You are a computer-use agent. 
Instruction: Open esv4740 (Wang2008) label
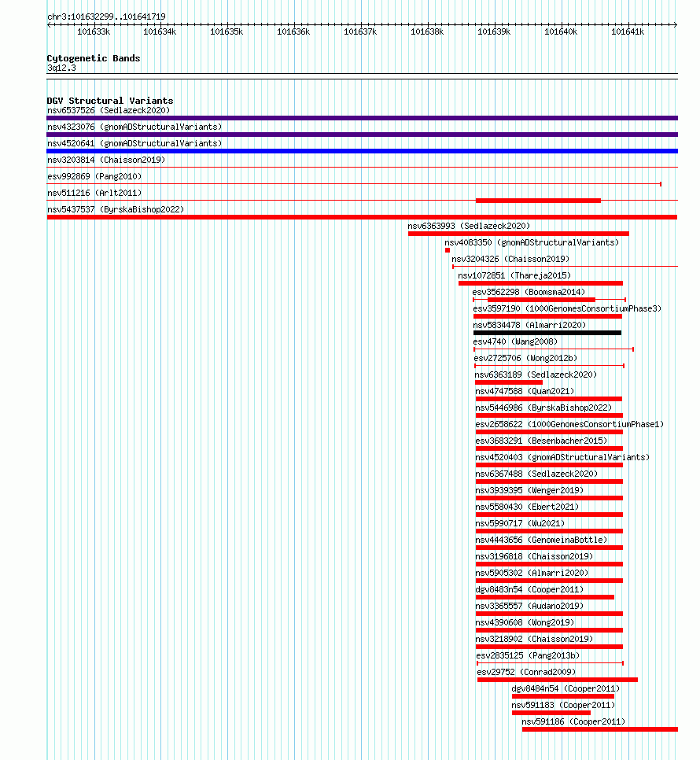515,341
